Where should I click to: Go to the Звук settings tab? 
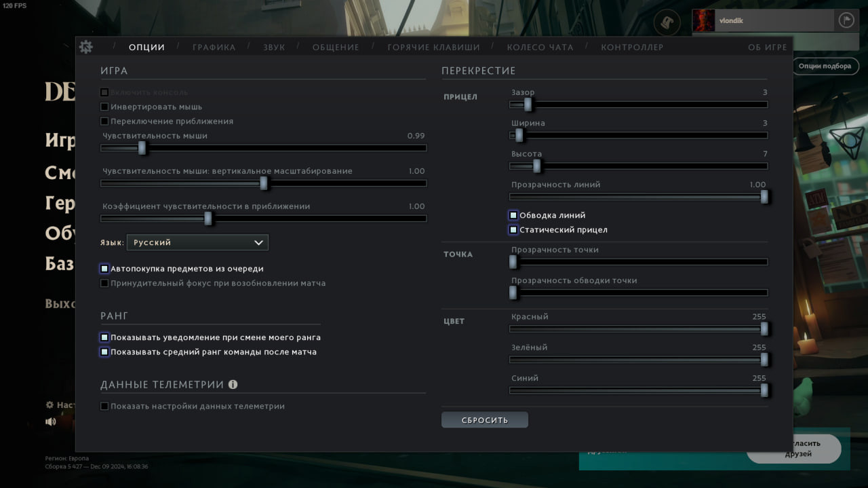click(x=274, y=48)
